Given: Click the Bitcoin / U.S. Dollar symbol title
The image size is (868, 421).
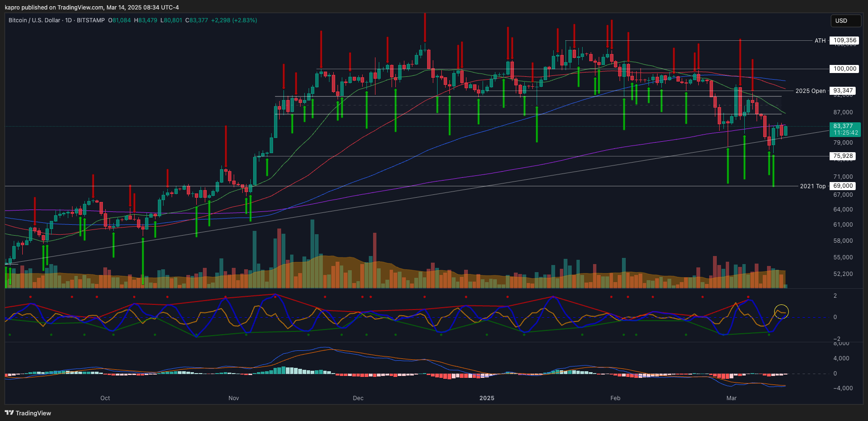Looking at the screenshot, I should 34,20.
